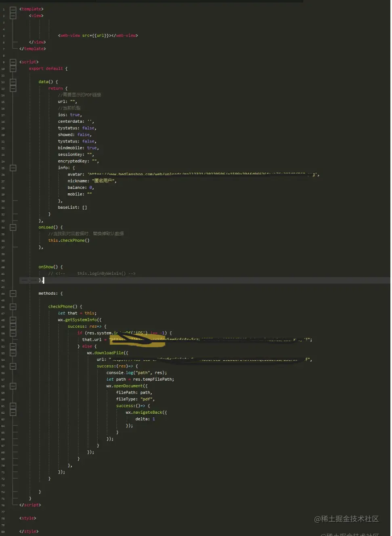The image size is (392, 536).
Task: Click the closing </style> tag line
Action: (x=29, y=532)
